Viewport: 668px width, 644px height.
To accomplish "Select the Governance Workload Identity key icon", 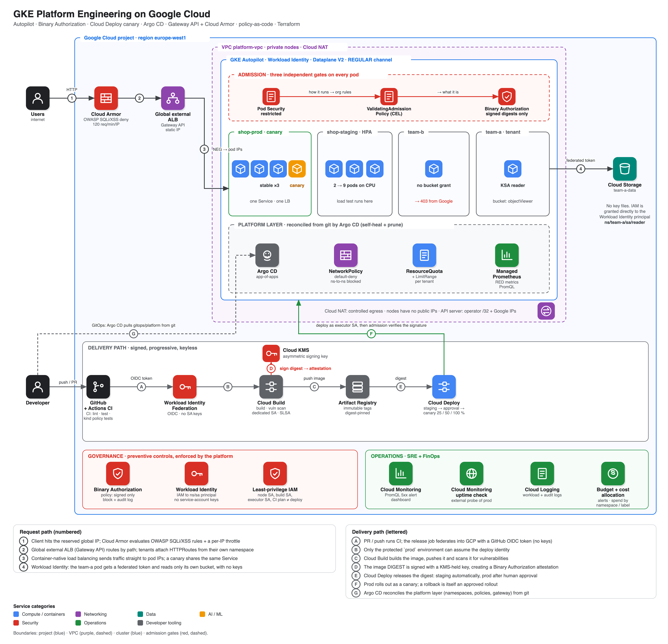I will (196, 473).
